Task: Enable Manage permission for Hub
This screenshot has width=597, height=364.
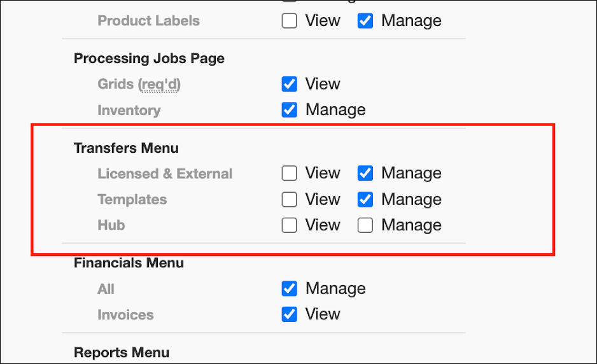Action: coord(365,225)
